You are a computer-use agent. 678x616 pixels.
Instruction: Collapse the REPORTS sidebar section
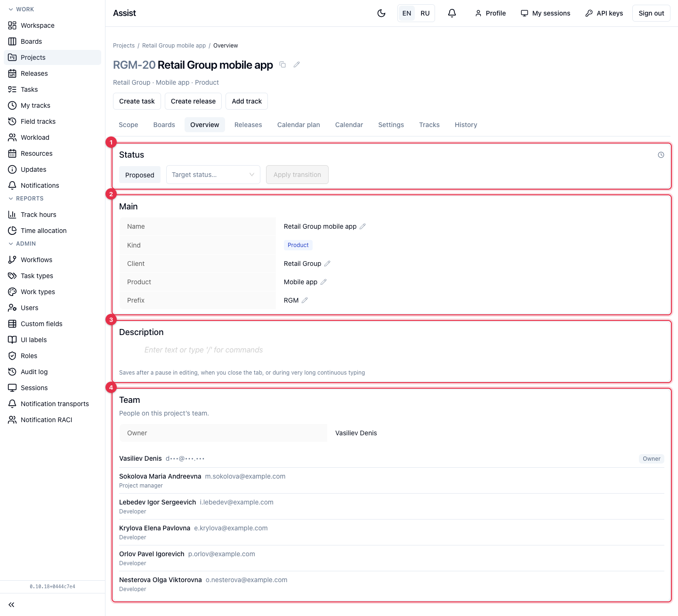tap(26, 199)
